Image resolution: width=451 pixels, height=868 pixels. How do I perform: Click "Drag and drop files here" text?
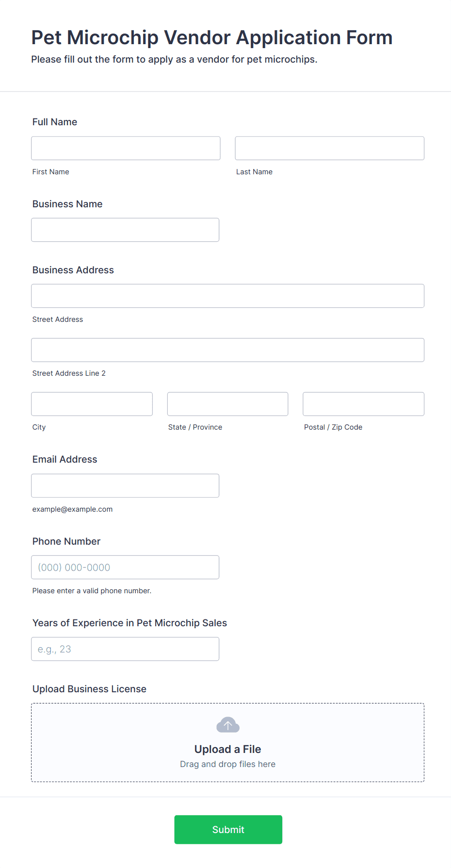coord(227,764)
